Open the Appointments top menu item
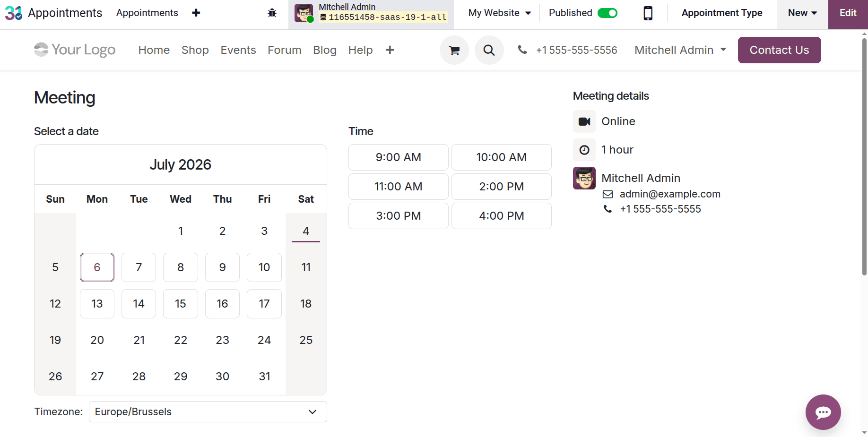The width and height of the screenshot is (868, 437). tap(147, 13)
